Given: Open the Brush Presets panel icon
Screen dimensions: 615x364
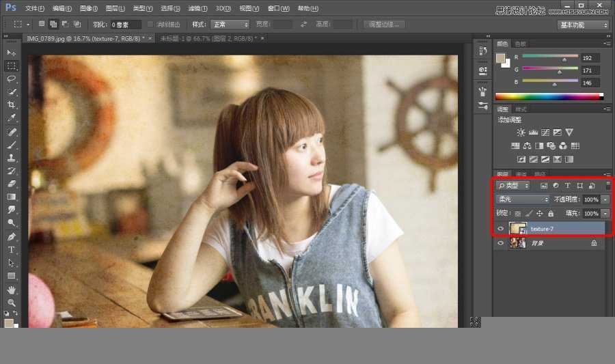Looking at the screenshot, I should pyautogui.click(x=483, y=105).
